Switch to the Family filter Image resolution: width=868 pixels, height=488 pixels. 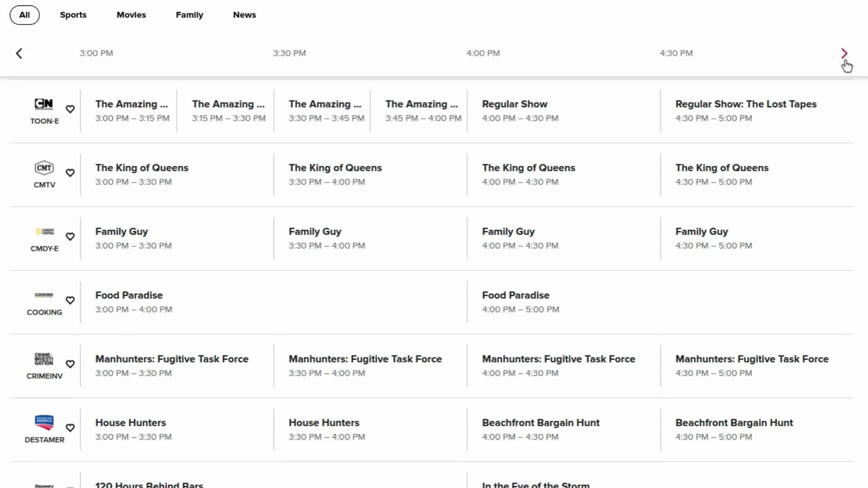pyautogui.click(x=189, y=15)
